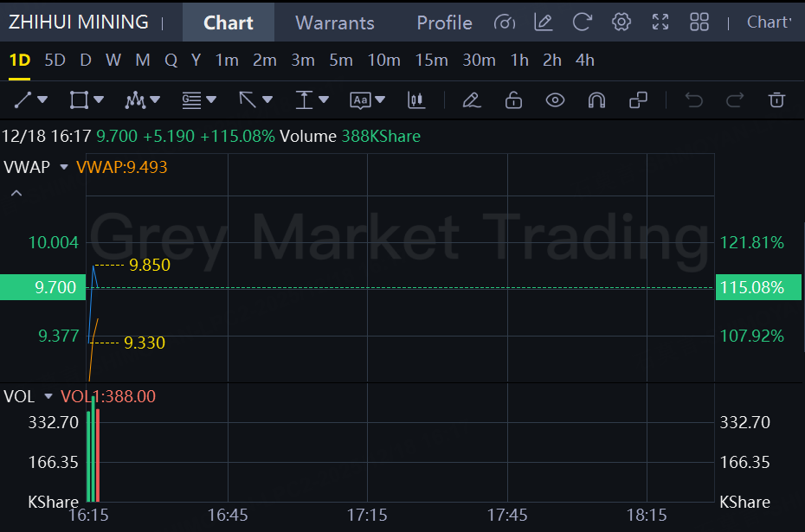Select the candlestick chart type icon

pos(416,100)
